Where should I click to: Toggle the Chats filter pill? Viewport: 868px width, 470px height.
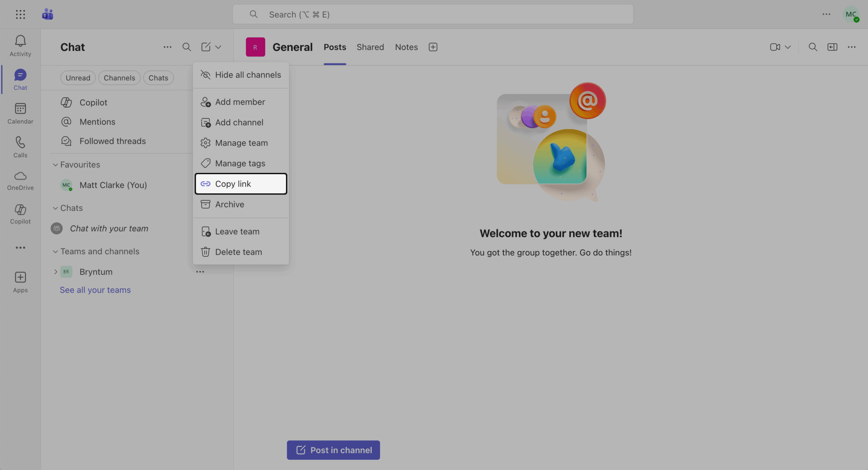pyautogui.click(x=158, y=78)
